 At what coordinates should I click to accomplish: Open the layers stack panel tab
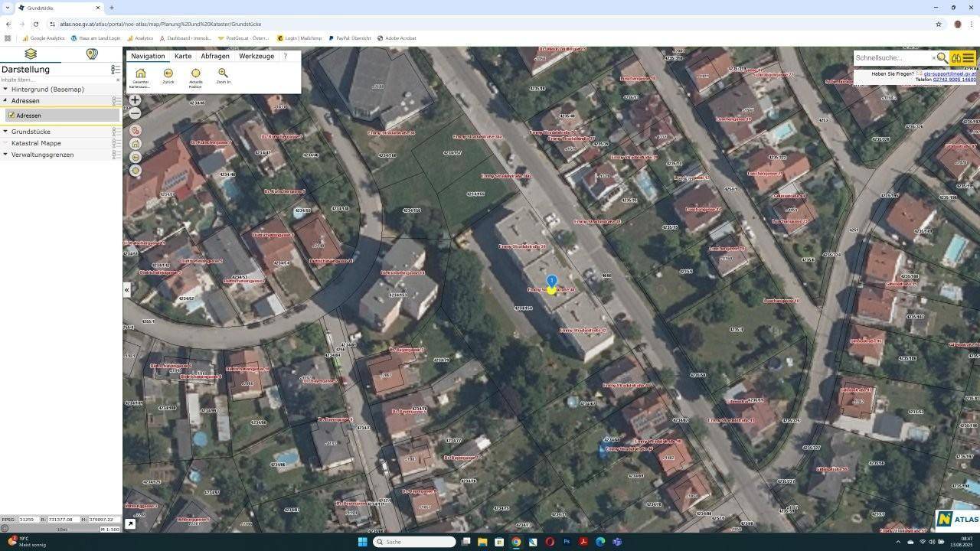point(31,54)
